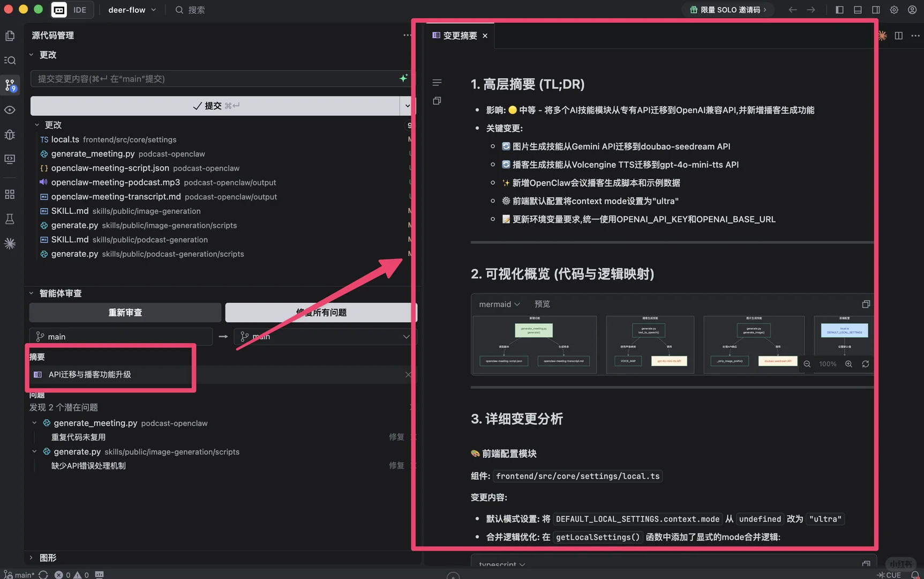The image size is (924, 579).
Task: Toggle the right sidebar layout button
Action: [876, 10]
